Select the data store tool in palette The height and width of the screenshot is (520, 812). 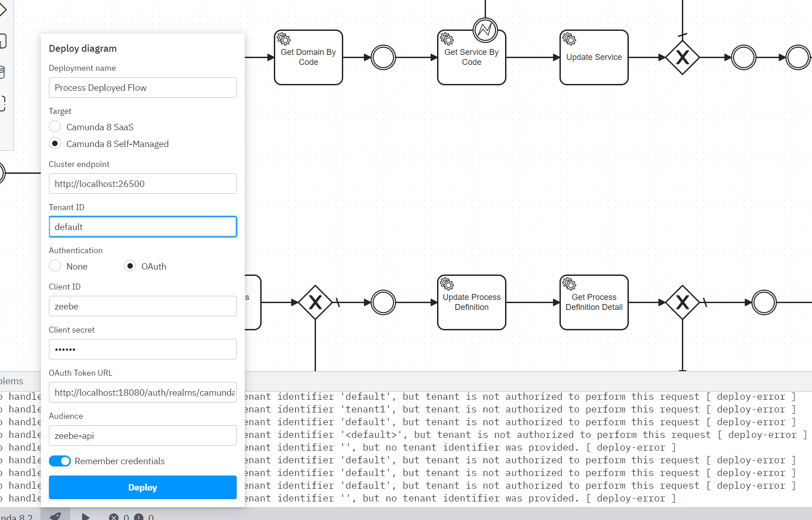(x=2, y=72)
